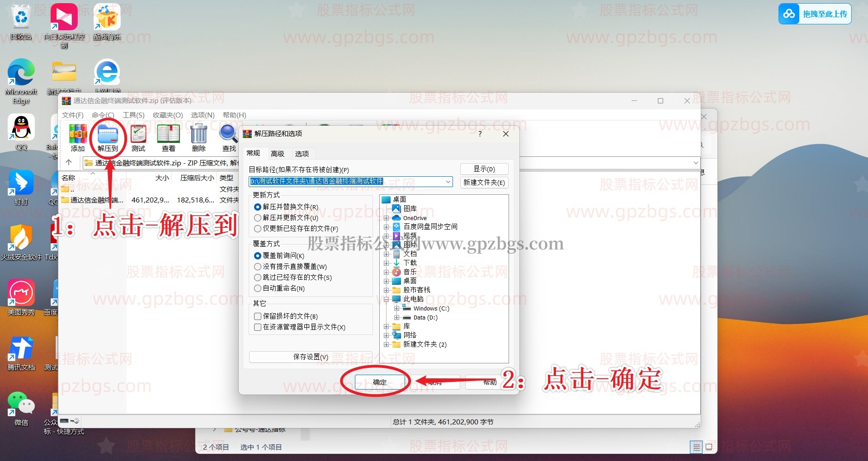Switch to the 高级 tab
Viewport: 868px width, 461px height.
click(278, 154)
